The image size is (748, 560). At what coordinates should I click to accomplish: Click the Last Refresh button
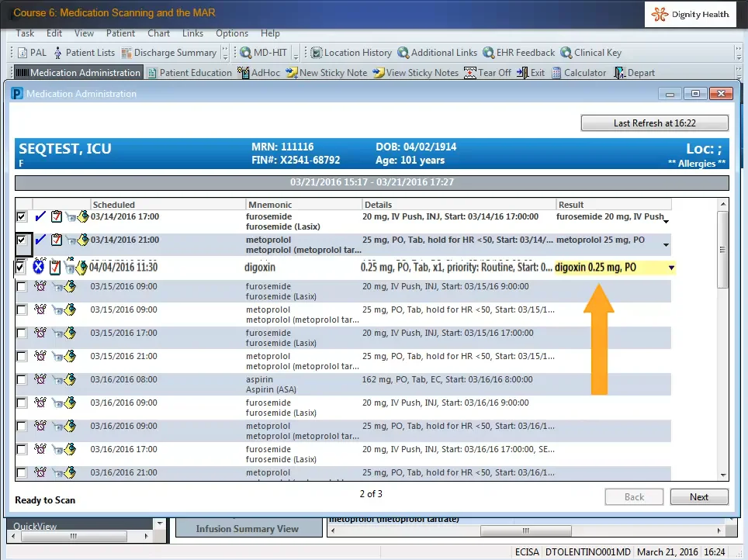[654, 123]
